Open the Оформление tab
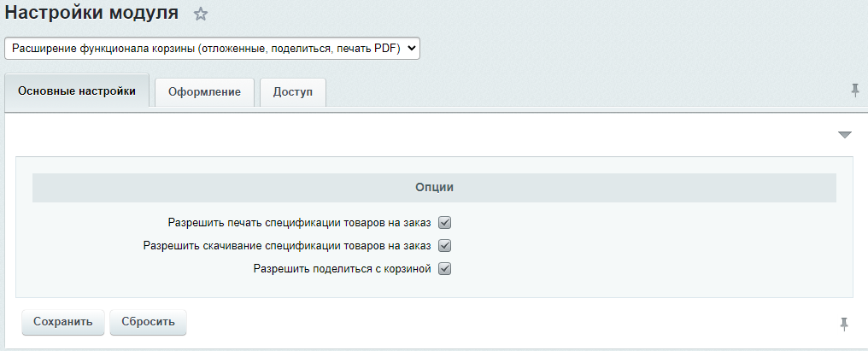This screenshot has width=868, height=351. (204, 92)
